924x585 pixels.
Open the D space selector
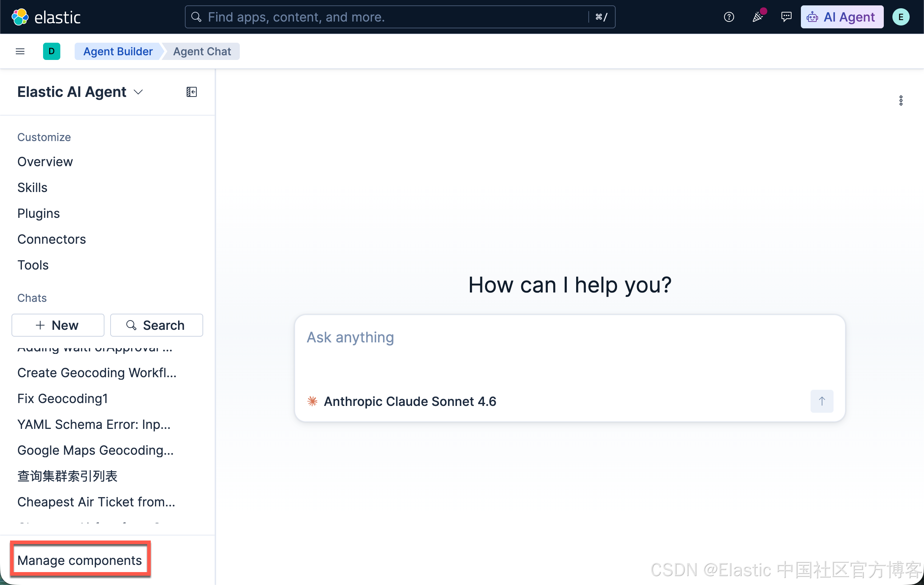[52, 51]
